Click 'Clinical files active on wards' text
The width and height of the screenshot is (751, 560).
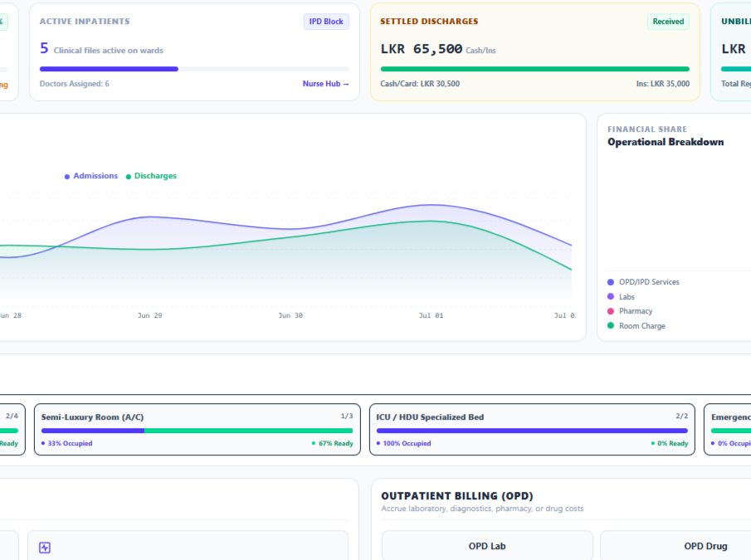point(108,51)
